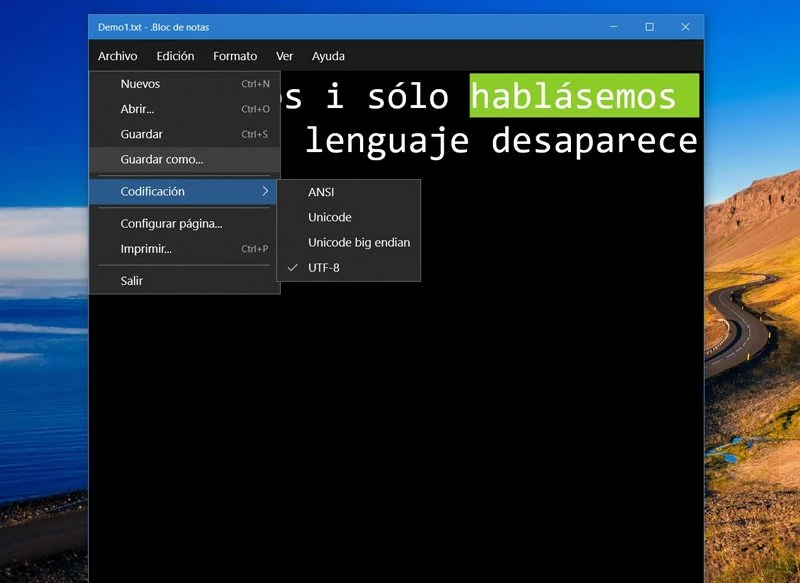
Task: Minimize the Bloc de notas window
Action: click(x=612, y=27)
